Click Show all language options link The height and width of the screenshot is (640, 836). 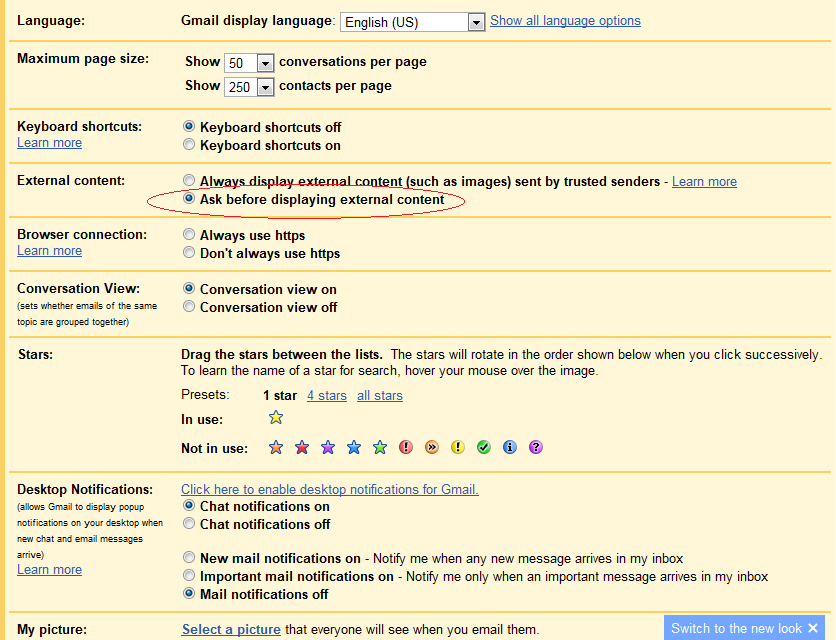click(x=565, y=20)
